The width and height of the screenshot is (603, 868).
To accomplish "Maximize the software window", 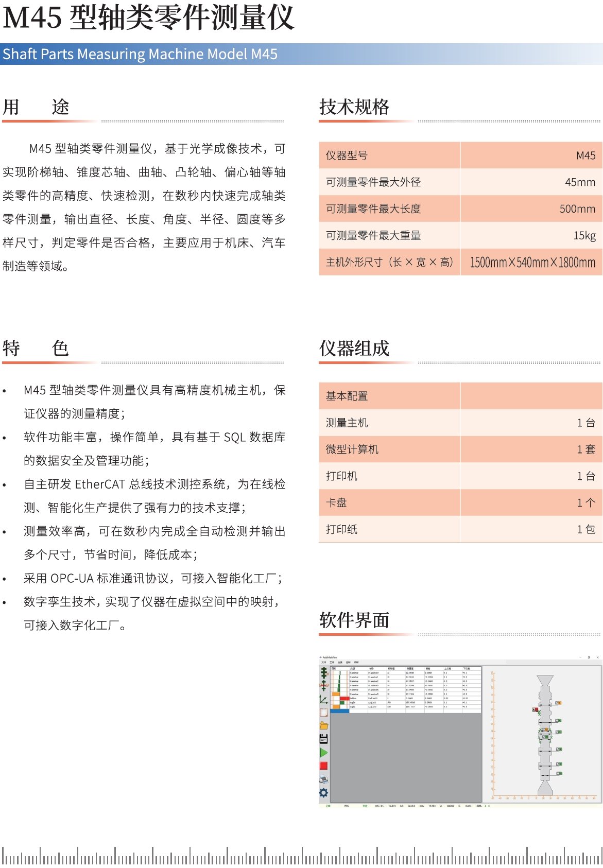I will pyautogui.click(x=589, y=657).
